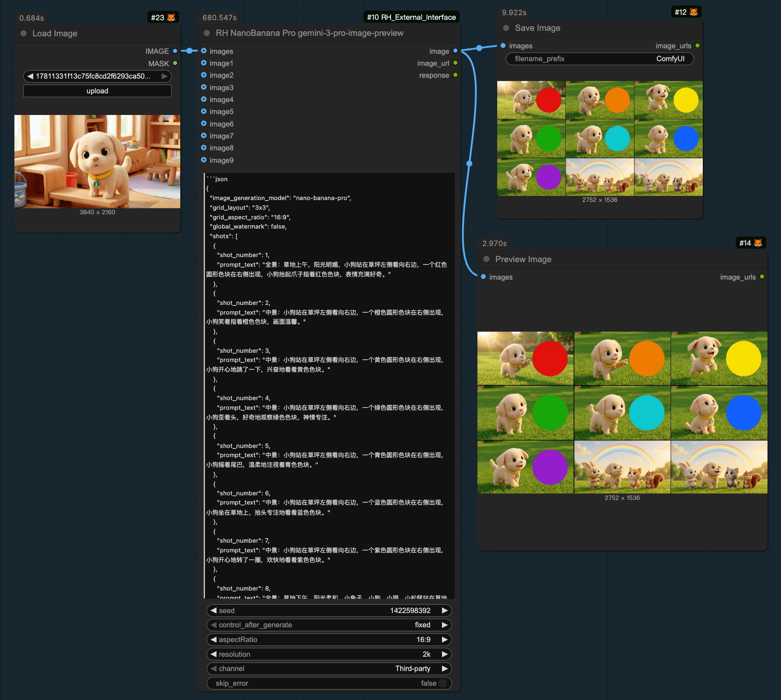This screenshot has height=700, width=781.
Task: Edit the filename_prefix ComfyUI field
Action: 600,59
